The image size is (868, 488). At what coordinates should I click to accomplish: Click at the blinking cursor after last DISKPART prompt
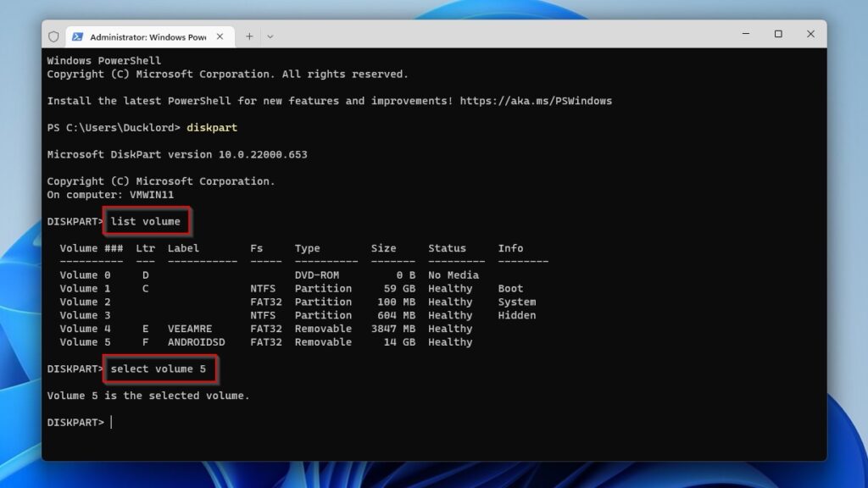click(x=111, y=422)
